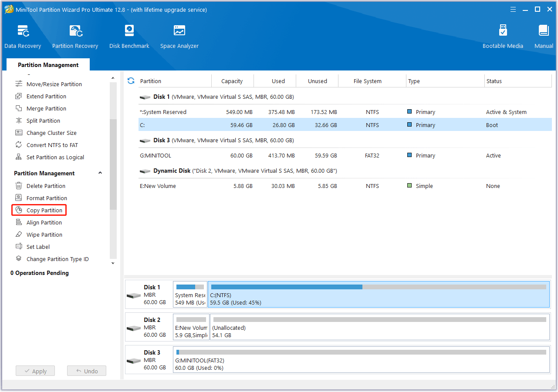Screen dimensions: 558x392
Task: Open Disk Benchmark tool
Action: point(129,37)
